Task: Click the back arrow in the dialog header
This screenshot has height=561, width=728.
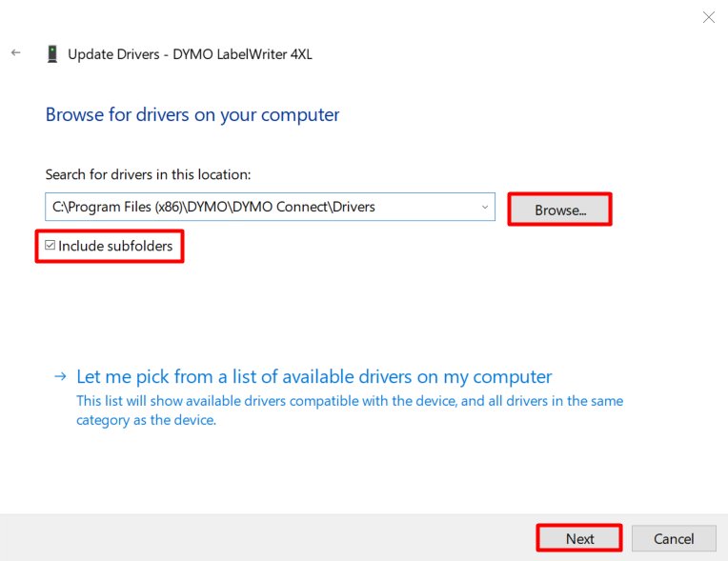Action: (16, 53)
